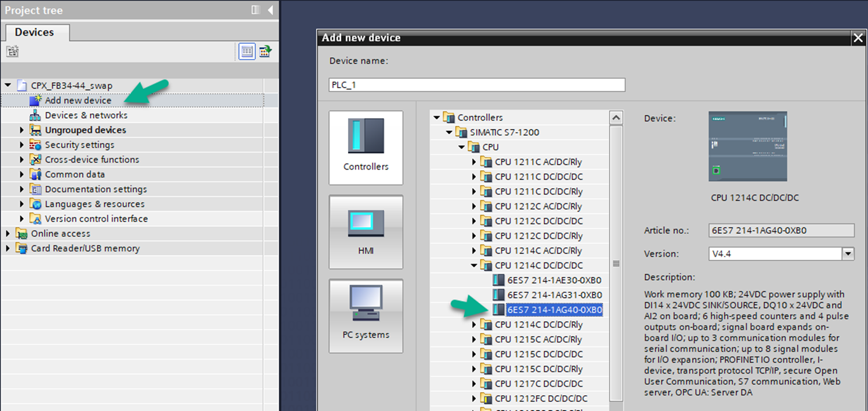Screen dimensions: 868x411
Task: Open the Version V4.4 dropdown
Action: (x=848, y=254)
